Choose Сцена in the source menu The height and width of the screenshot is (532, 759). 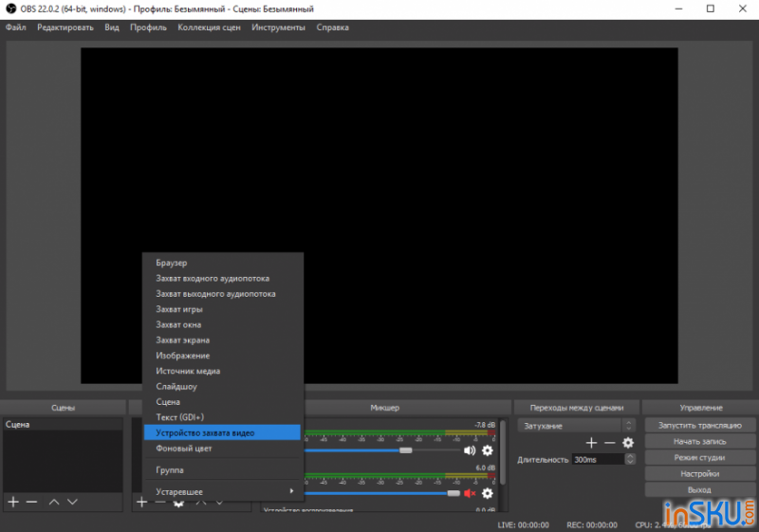[x=222, y=402]
